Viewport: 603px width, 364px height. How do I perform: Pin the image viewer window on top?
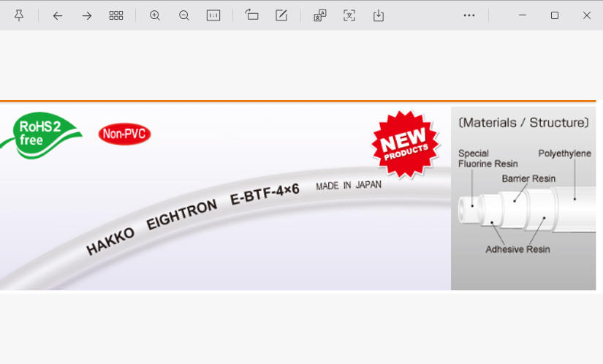(x=19, y=15)
